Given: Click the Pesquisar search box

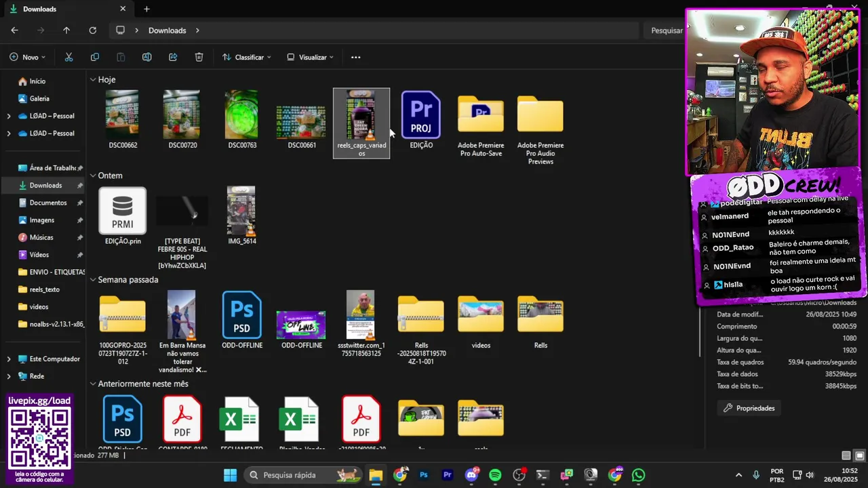Looking at the screenshot, I should click(x=665, y=30).
